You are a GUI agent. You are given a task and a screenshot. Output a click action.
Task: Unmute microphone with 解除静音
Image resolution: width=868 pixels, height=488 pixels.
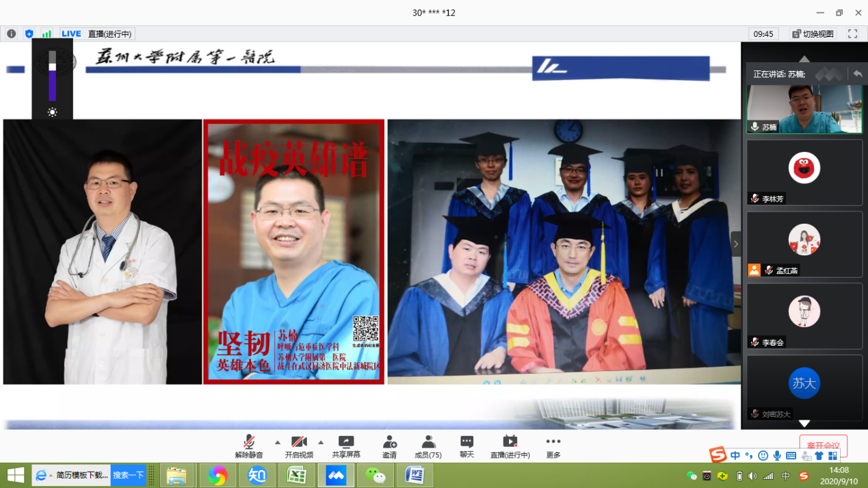pyautogui.click(x=249, y=447)
